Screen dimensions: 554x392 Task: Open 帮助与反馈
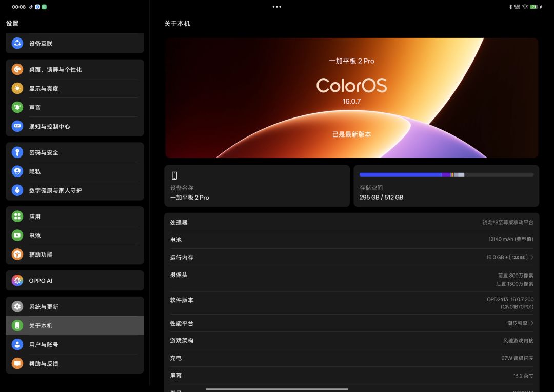click(75, 363)
